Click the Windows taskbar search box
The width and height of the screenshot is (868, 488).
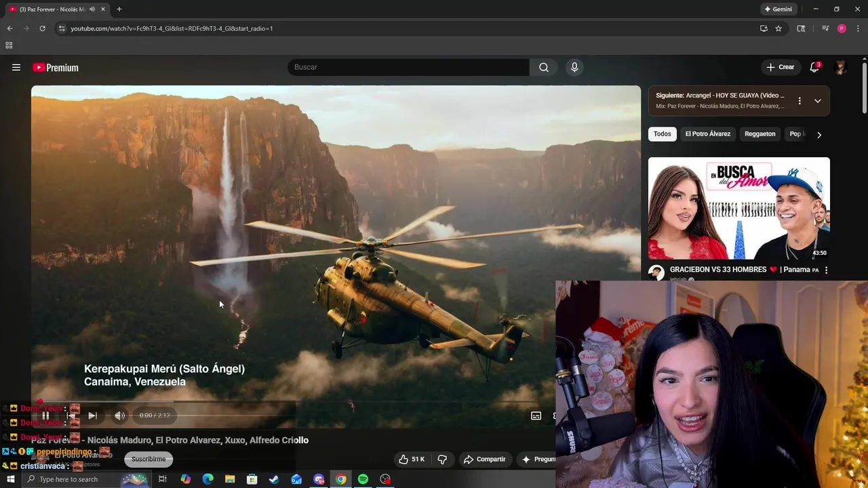coord(85,479)
